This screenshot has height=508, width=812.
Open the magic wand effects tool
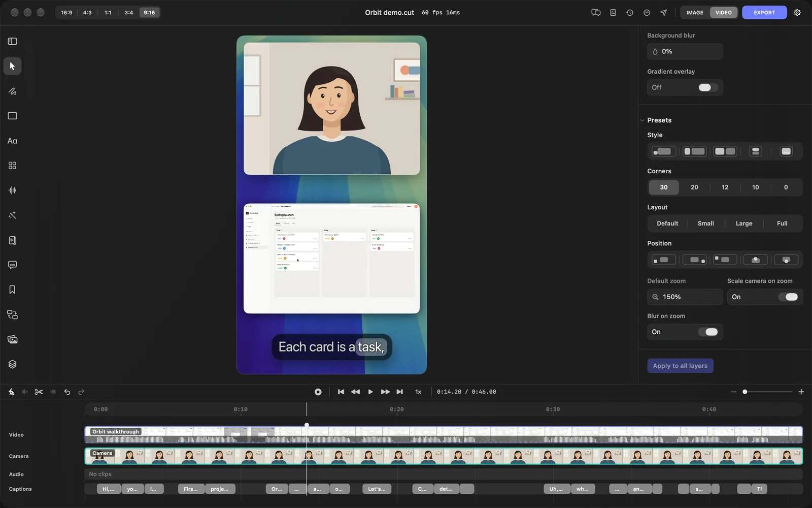coord(13,215)
